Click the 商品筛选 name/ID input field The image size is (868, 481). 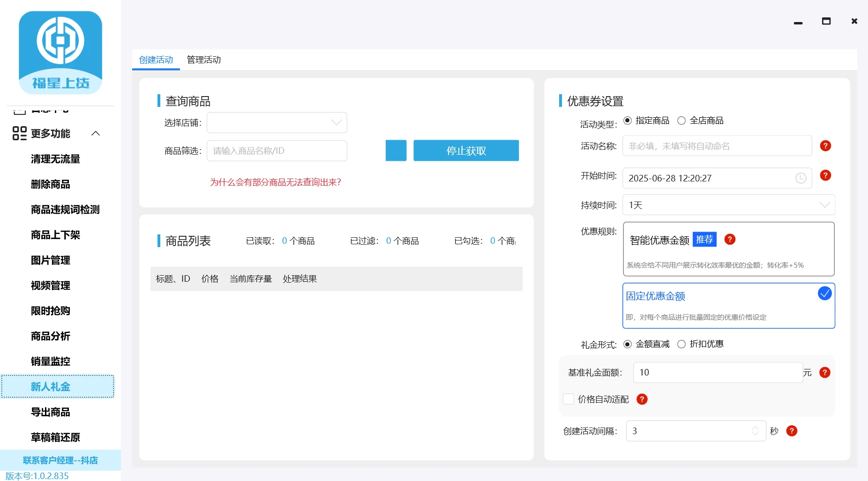[x=277, y=151]
